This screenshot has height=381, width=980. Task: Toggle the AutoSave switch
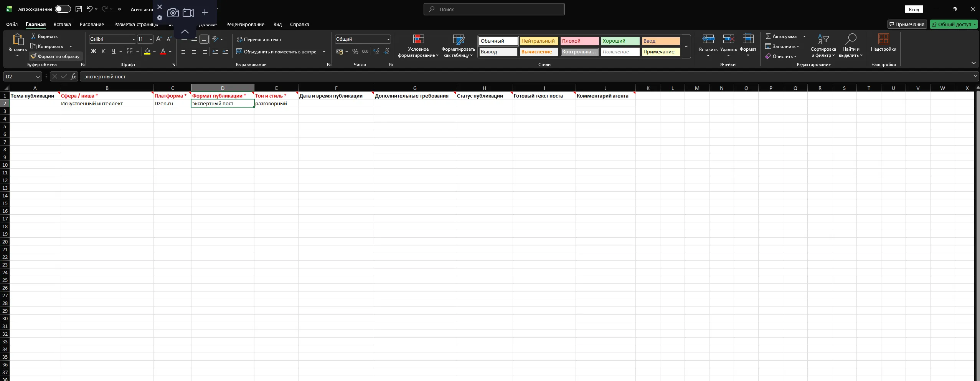[63, 9]
